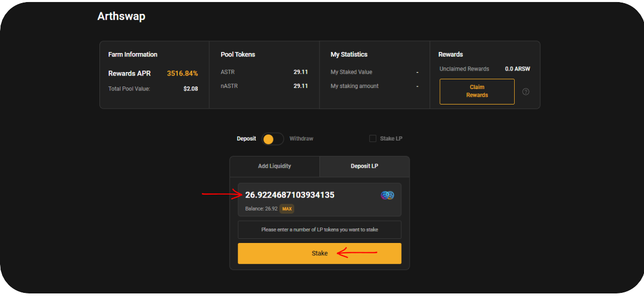Image resolution: width=644 pixels, height=296 pixels.
Task: Click the Unclaimed Rewards 0.0 ARSW value
Action: coord(517,69)
